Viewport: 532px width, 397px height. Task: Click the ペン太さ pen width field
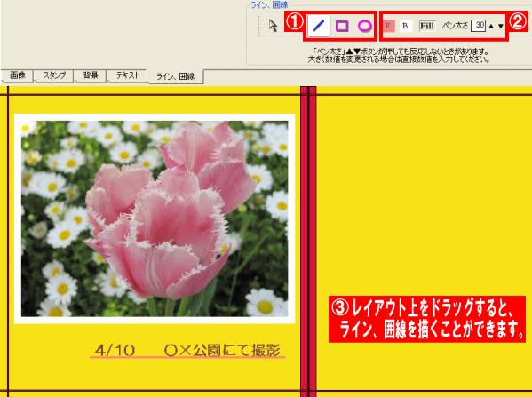click(x=478, y=26)
